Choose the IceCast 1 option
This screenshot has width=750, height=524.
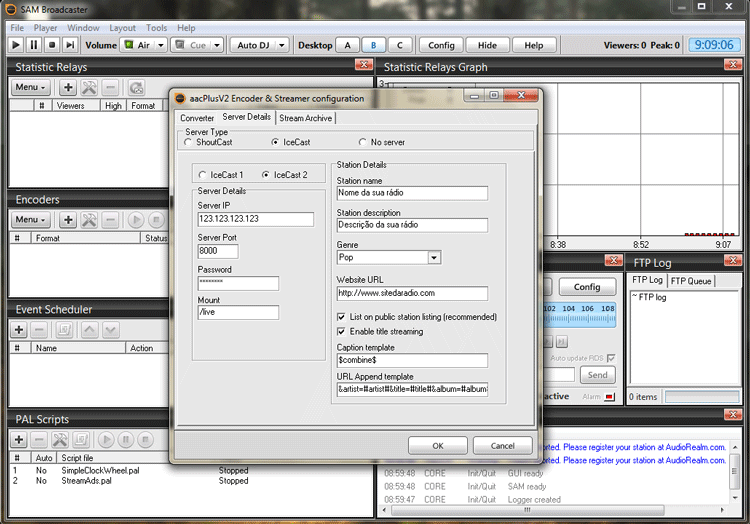[204, 174]
